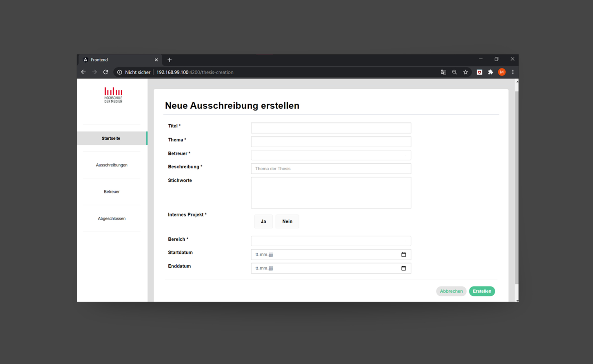
Task: Open the Nicht sicher site info icon
Action: point(120,72)
